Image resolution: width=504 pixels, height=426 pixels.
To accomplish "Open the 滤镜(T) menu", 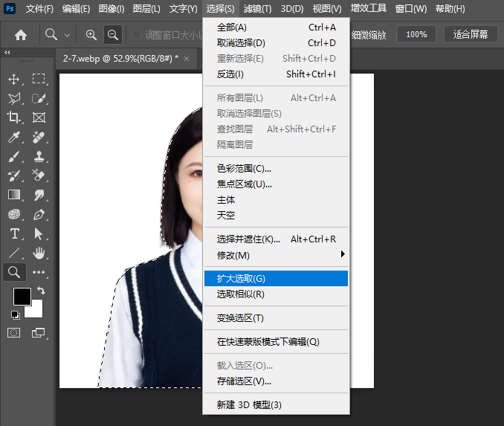I will tap(257, 9).
